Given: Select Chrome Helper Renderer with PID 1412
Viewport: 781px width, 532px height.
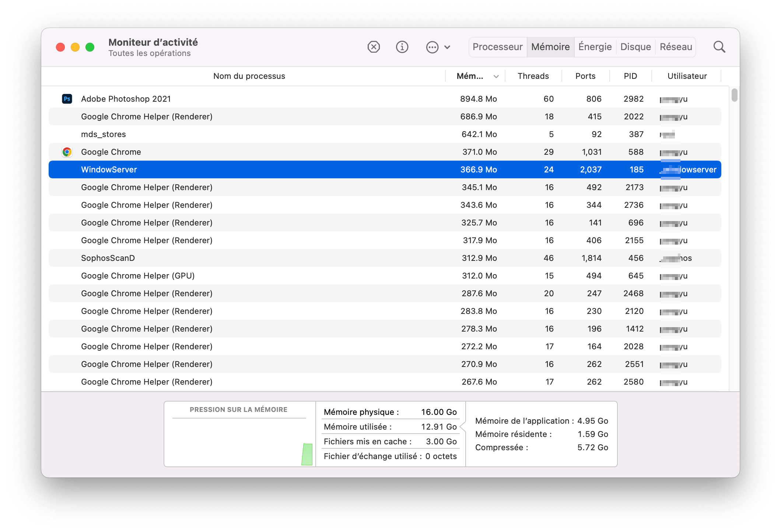Looking at the screenshot, I should [385, 329].
